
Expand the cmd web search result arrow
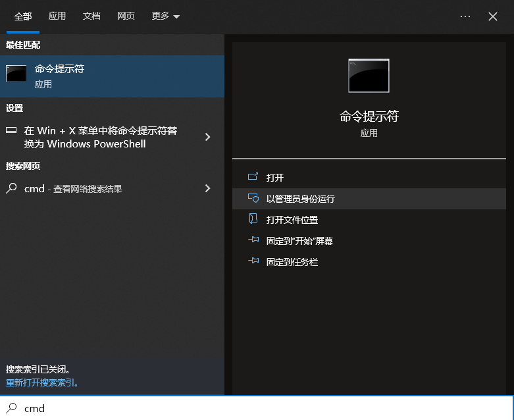207,188
